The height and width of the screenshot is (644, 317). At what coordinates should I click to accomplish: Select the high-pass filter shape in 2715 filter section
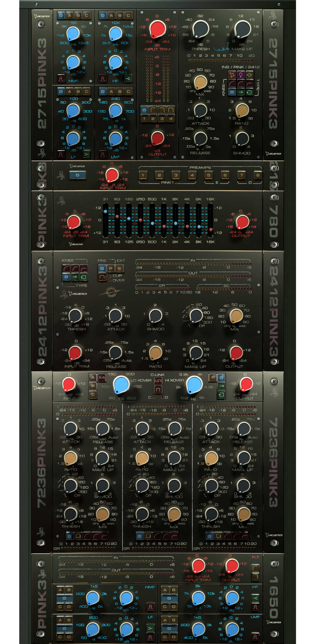153,110
